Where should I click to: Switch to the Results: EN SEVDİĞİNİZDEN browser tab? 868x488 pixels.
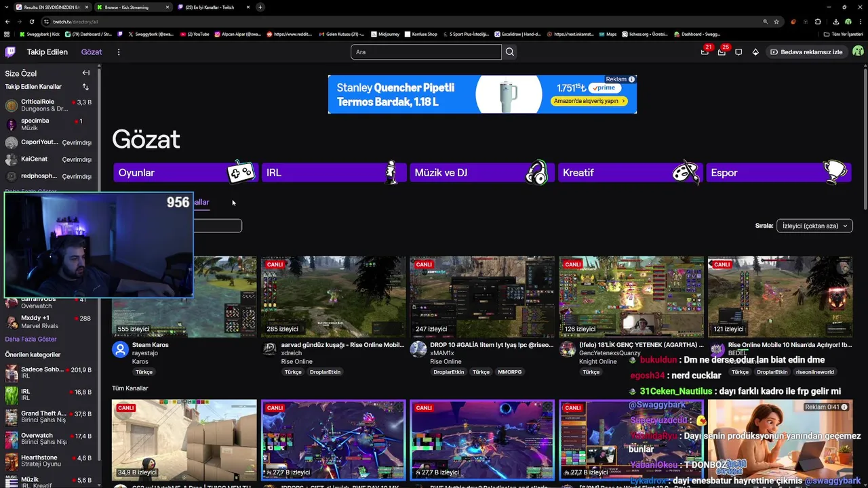[x=52, y=7]
